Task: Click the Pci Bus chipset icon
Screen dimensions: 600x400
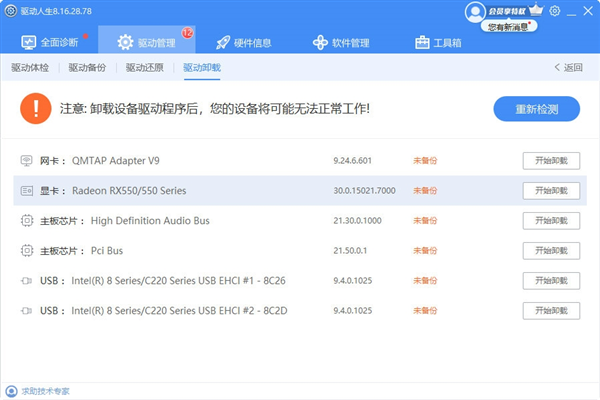Action: click(27, 251)
